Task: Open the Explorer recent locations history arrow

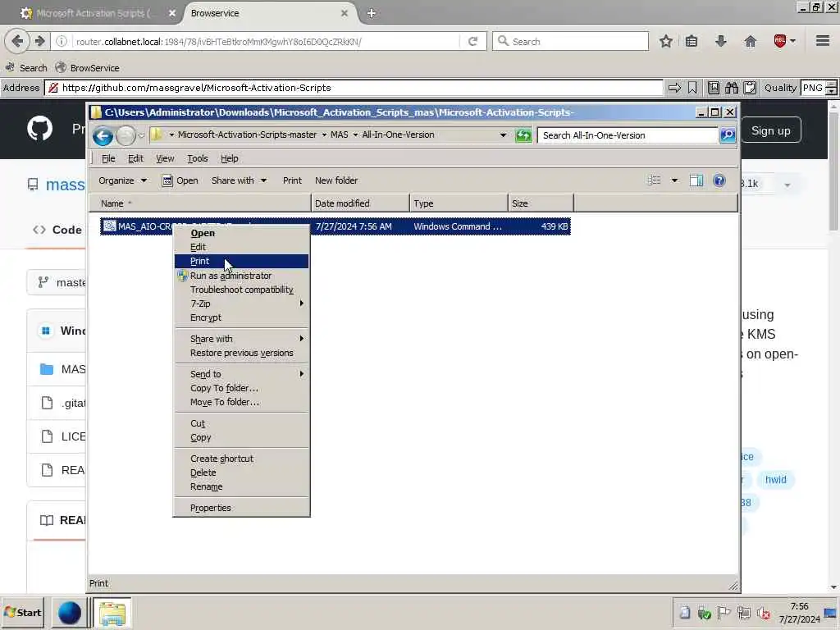Action: point(141,135)
